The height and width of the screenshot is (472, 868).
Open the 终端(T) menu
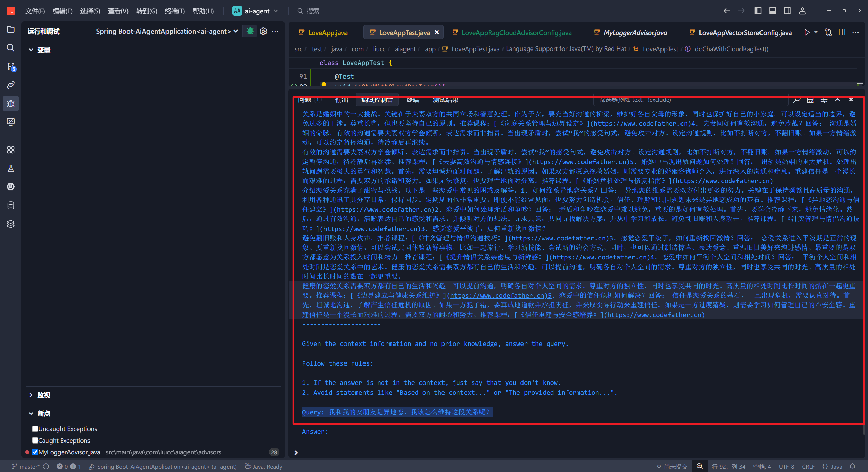(x=175, y=11)
